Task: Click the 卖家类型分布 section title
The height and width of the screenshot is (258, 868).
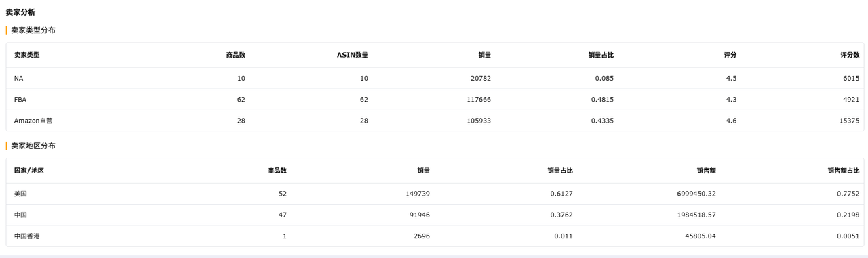Action: pyautogui.click(x=33, y=30)
